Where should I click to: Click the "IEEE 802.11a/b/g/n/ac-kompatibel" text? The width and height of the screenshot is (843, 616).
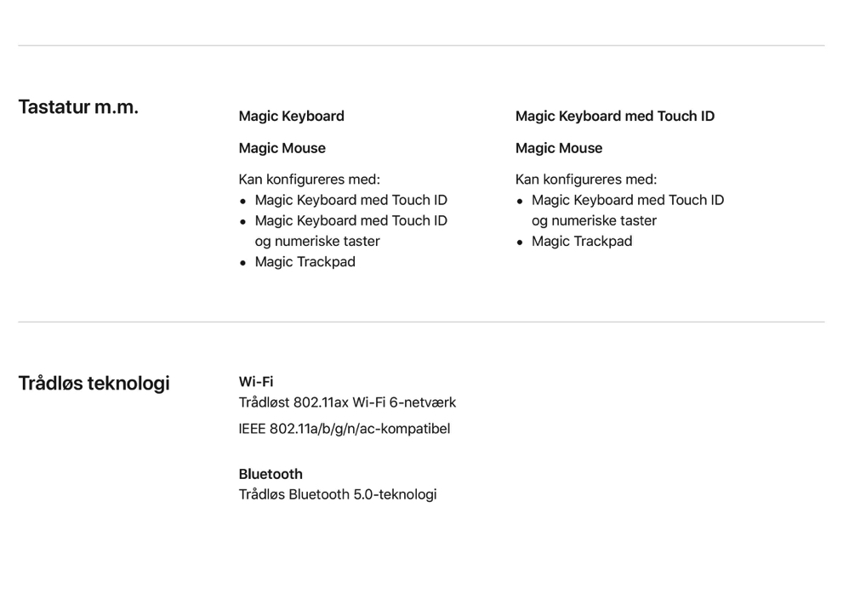tap(344, 429)
